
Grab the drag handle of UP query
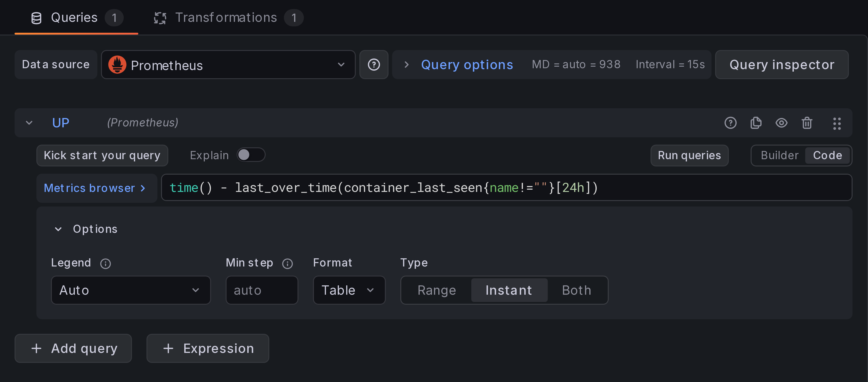(837, 123)
